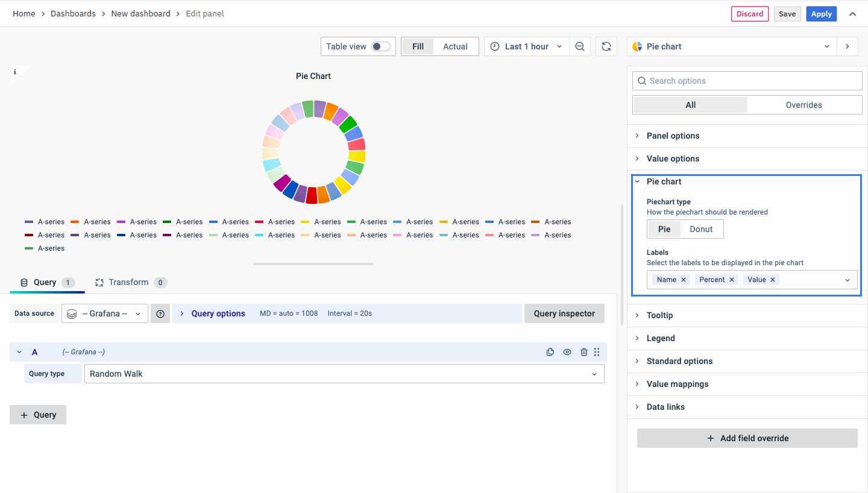The height and width of the screenshot is (493, 868).
Task: Switch to the Overrides tab
Action: pos(804,105)
